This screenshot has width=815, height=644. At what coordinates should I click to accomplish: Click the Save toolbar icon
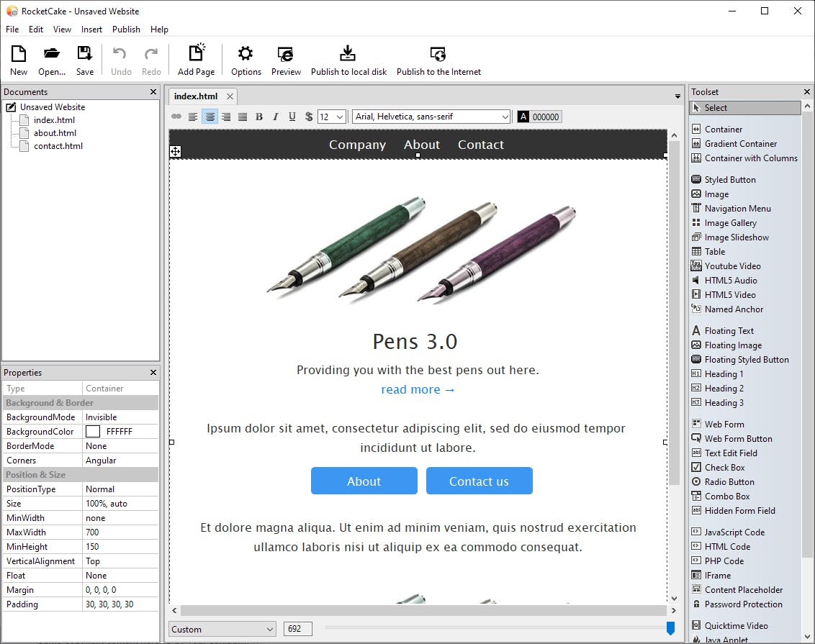(x=85, y=53)
